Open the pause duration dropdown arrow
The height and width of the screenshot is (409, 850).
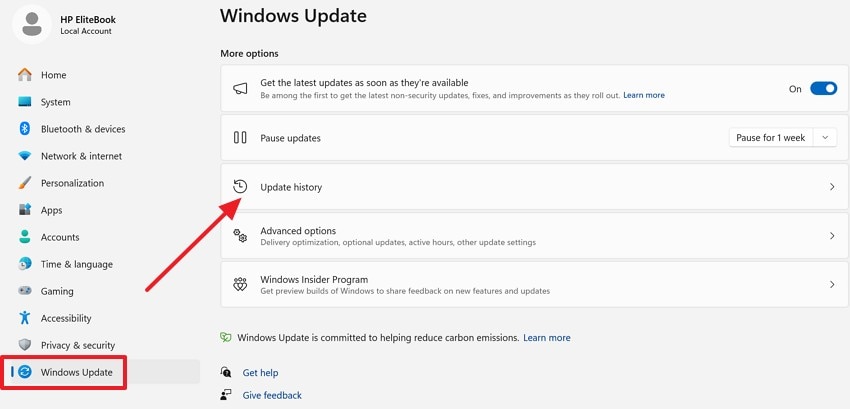[825, 138]
